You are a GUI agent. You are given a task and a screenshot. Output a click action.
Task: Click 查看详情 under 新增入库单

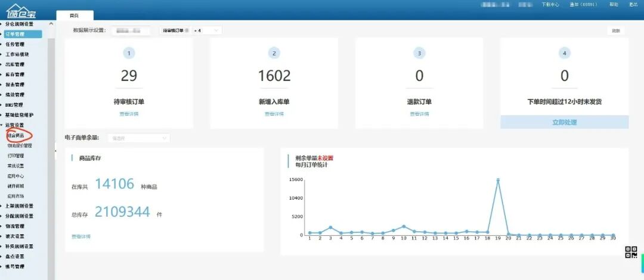pos(274,114)
